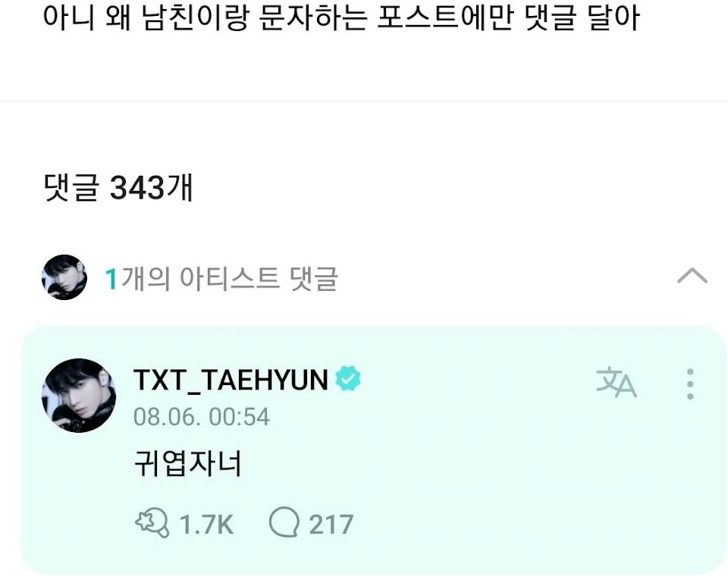Tap the small artist avatar beside the comment count

tap(64, 277)
